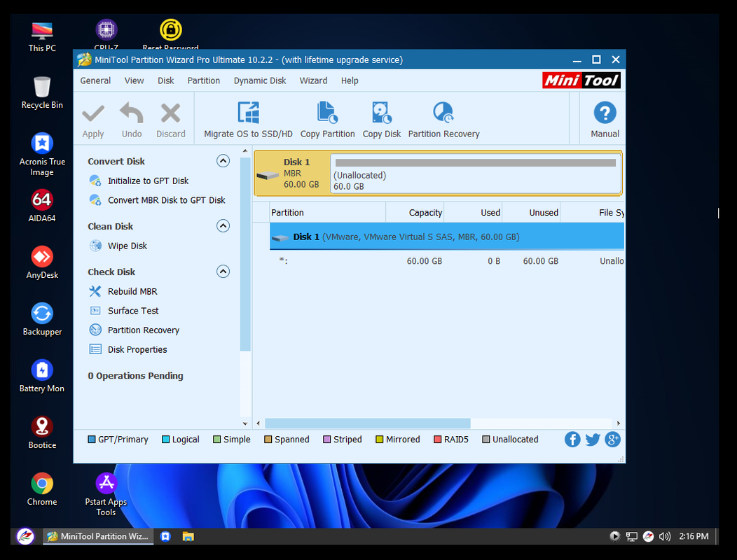This screenshot has height=560, width=737.
Task: Collapse the Convert Disk section
Action: tap(223, 161)
